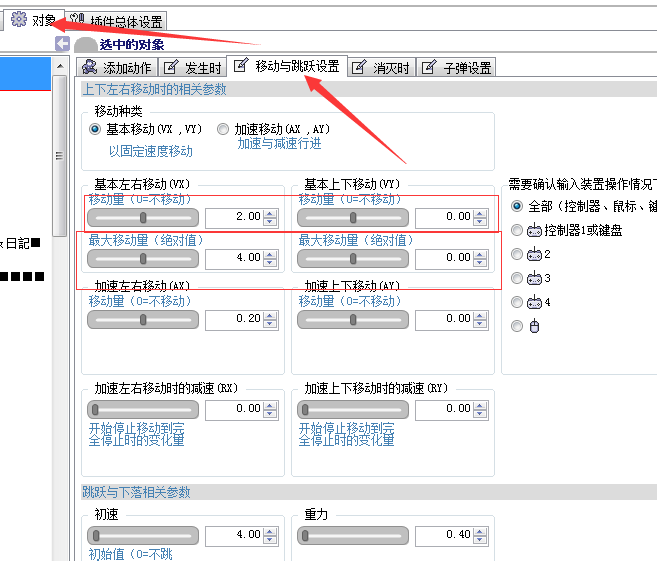Click the scroll-up arrow of left list
The width and height of the screenshot is (657, 561).
click(60, 66)
